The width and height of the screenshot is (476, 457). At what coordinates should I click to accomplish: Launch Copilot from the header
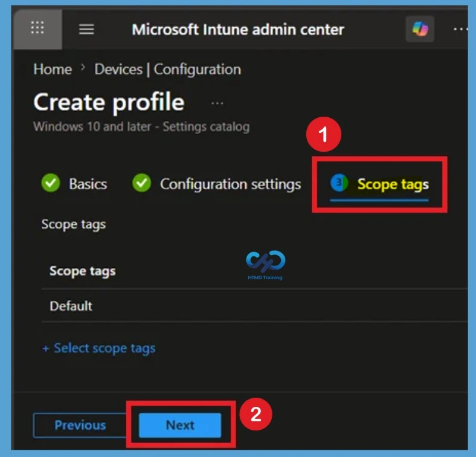coord(420,29)
